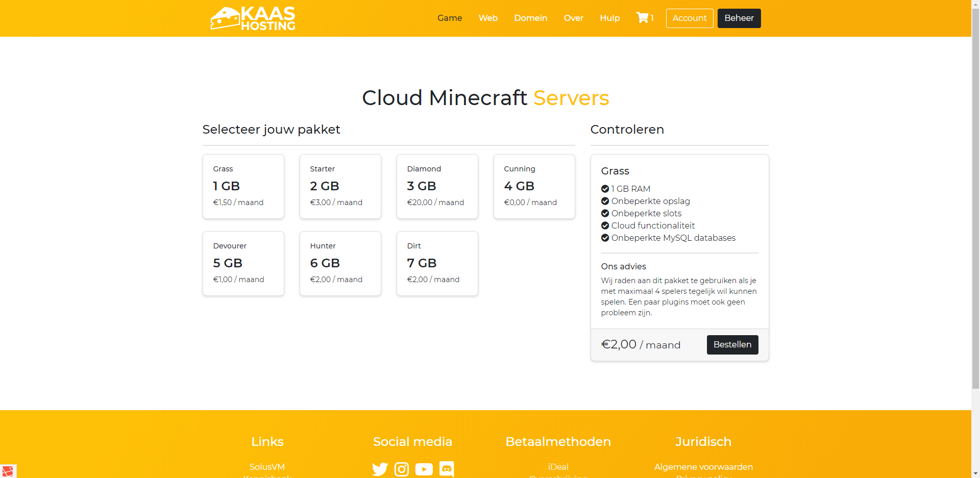Pick the Hunter 6 GB package
Image resolution: width=980 pixels, height=478 pixels.
tap(340, 263)
